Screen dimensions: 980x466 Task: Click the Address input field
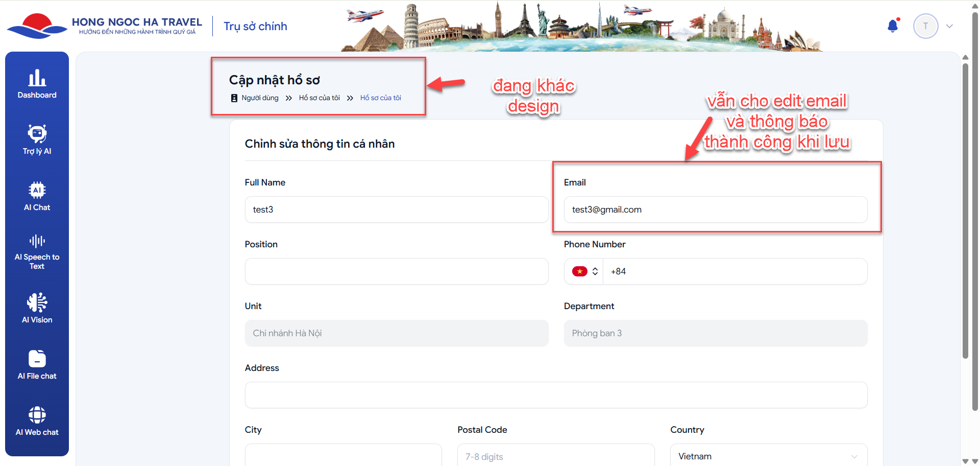[x=556, y=395]
